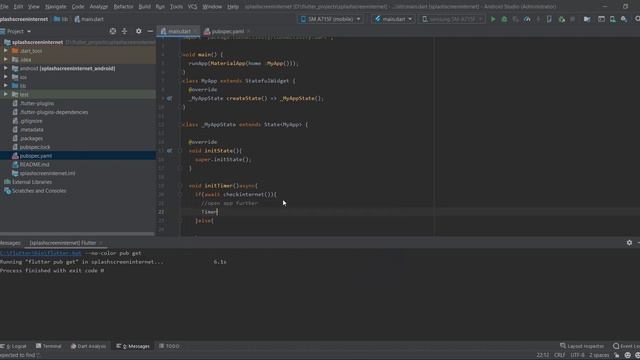Click the attach debugger icon in toolbar
Viewport: 640px width, 360px height.
tap(562, 19)
